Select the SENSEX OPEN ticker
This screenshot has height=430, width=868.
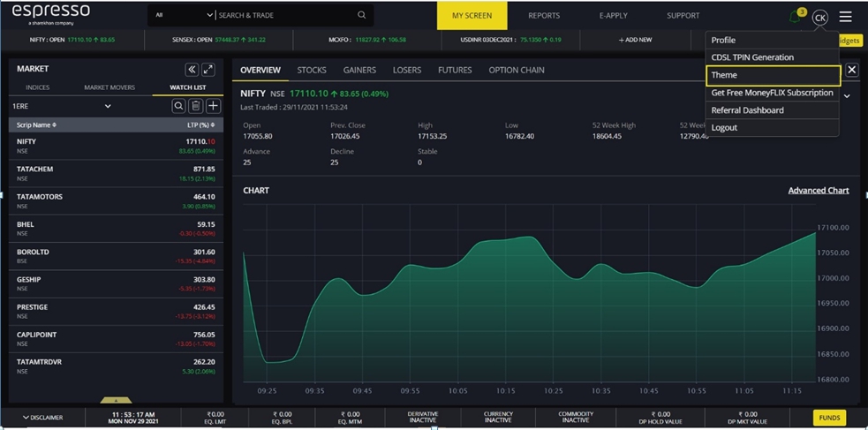click(219, 40)
